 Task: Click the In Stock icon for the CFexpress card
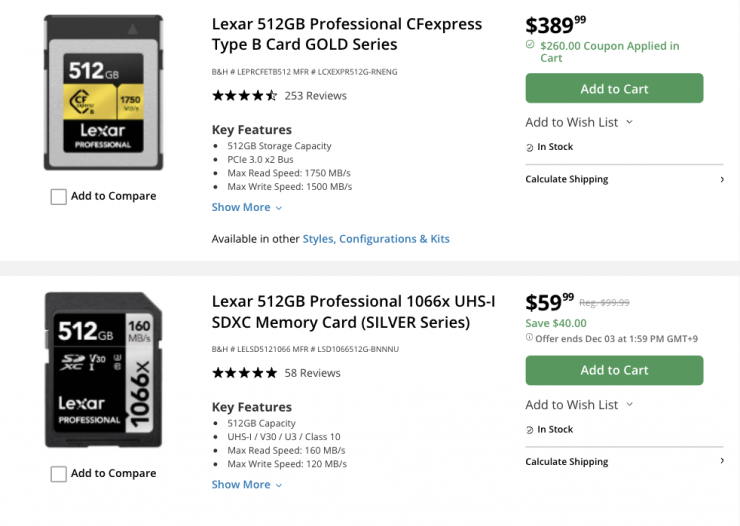coord(530,148)
